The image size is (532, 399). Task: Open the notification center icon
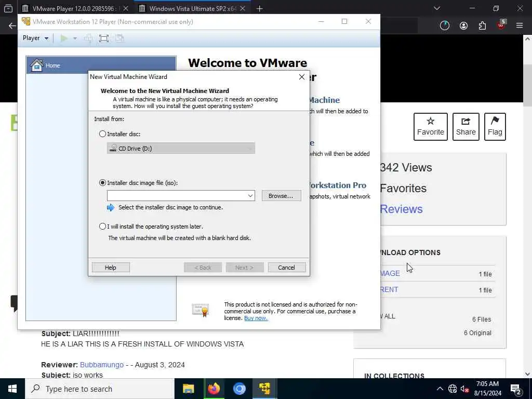click(516, 389)
